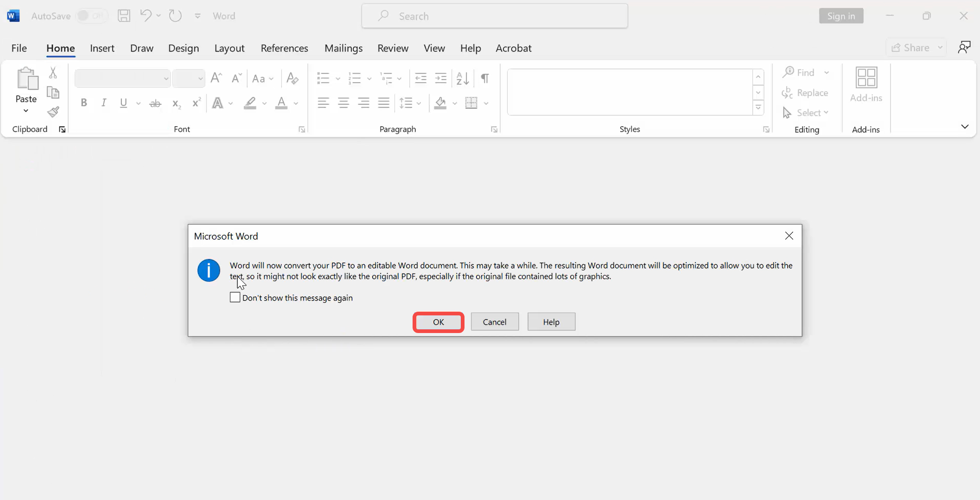The image size is (980, 500).
Task: Open the font name dropdown
Action: [x=165, y=78]
